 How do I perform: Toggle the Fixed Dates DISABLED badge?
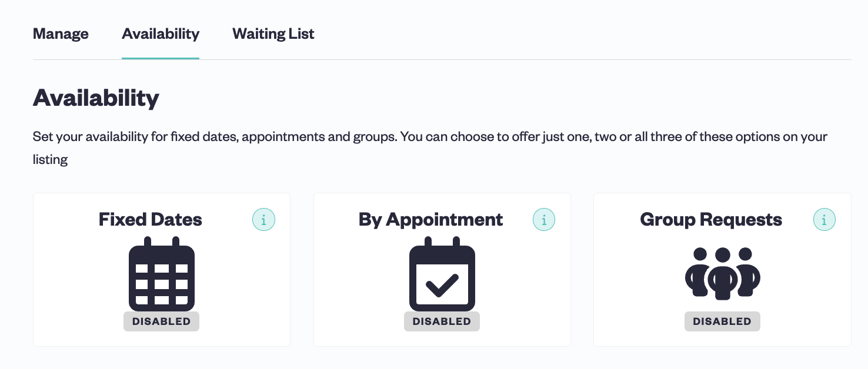point(162,321)
